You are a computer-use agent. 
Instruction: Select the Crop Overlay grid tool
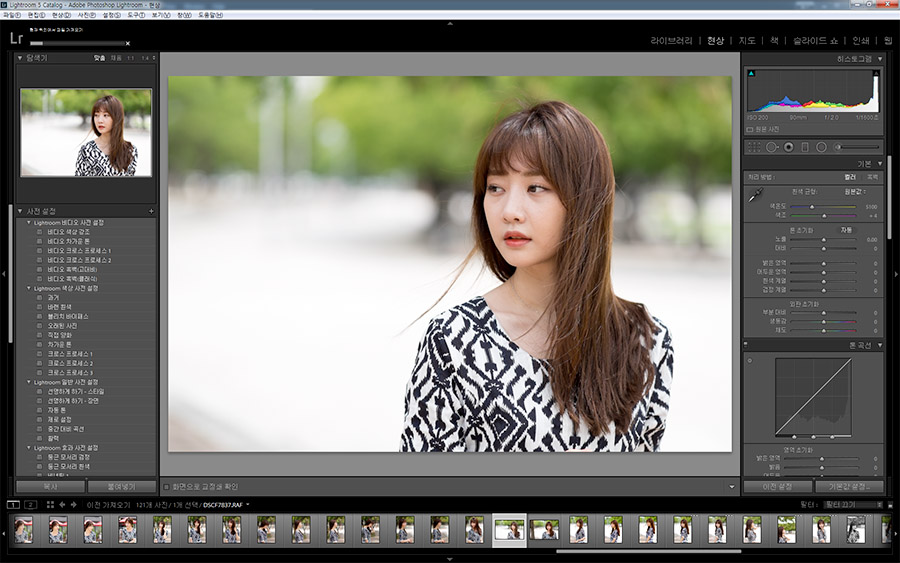[754, 147]
